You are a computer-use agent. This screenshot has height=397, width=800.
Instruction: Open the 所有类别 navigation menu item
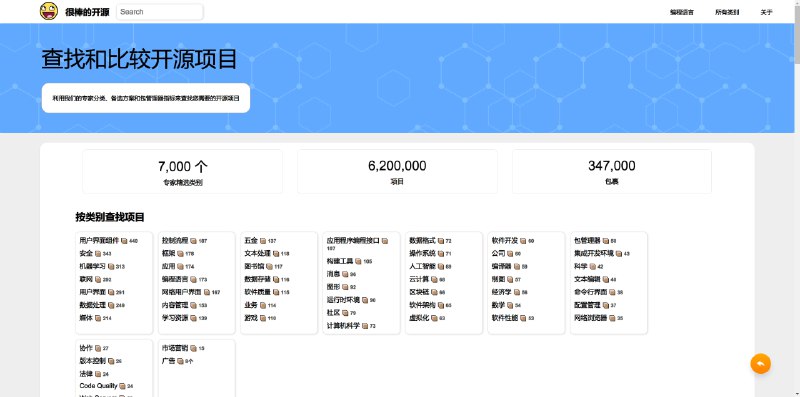point(727,12)
